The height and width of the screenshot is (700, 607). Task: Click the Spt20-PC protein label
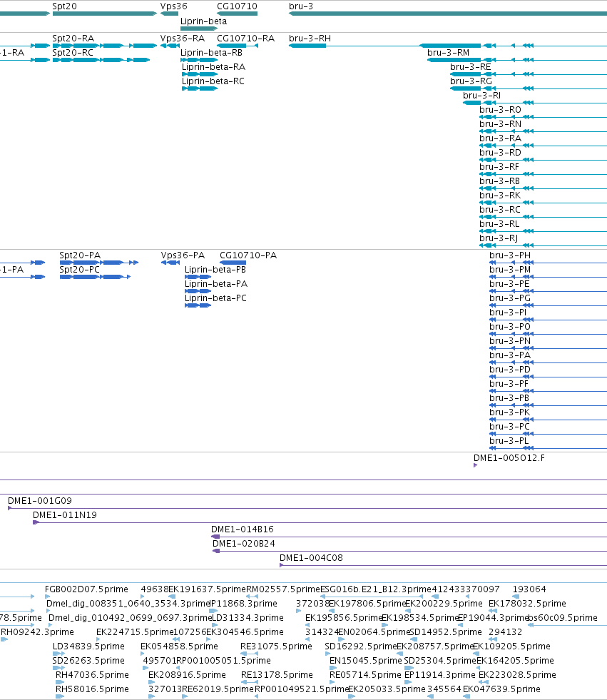79,269
